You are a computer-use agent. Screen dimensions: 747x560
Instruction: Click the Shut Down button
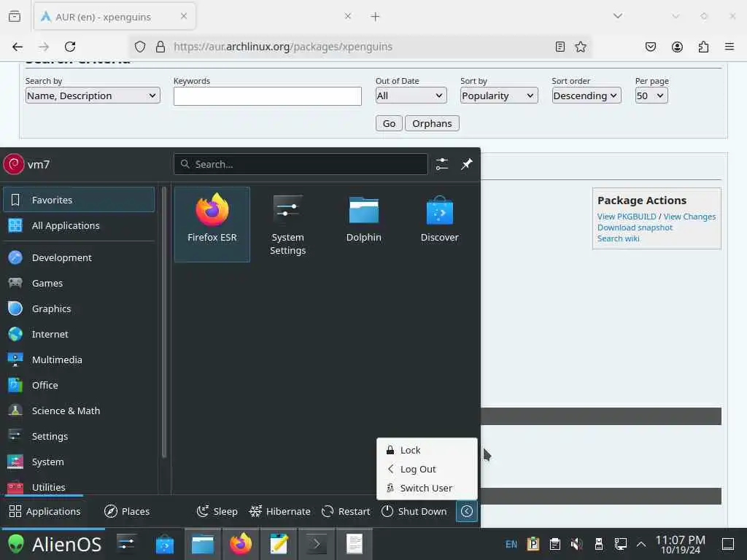pyautogui.click(x=414, y=511)
